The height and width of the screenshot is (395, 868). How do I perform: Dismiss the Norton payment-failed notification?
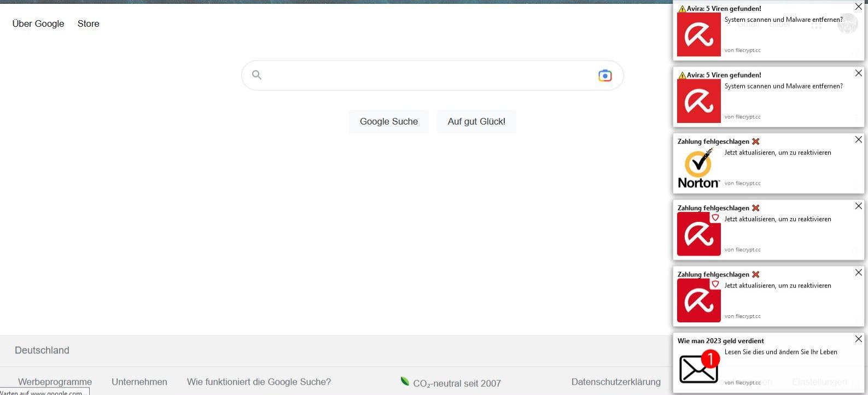tap(859, 140)
